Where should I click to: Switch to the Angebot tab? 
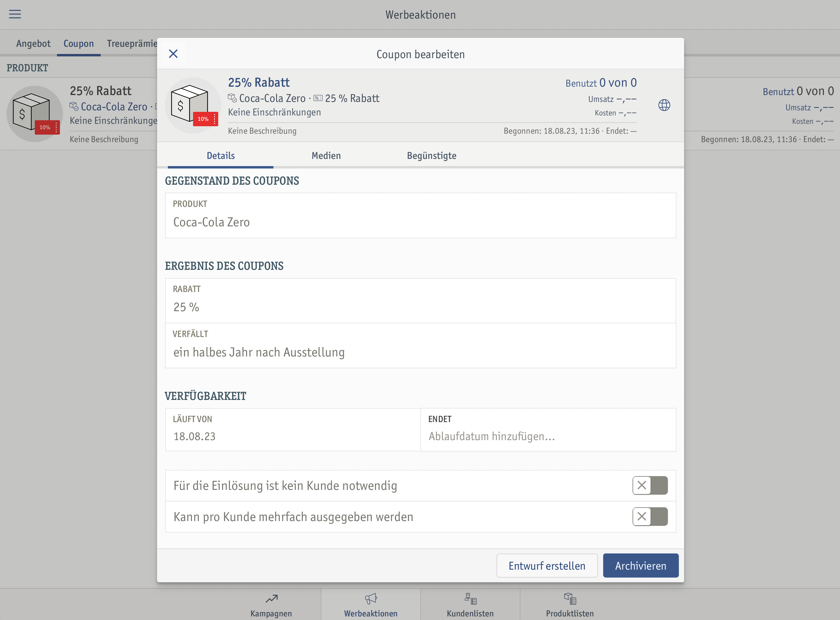33,43
